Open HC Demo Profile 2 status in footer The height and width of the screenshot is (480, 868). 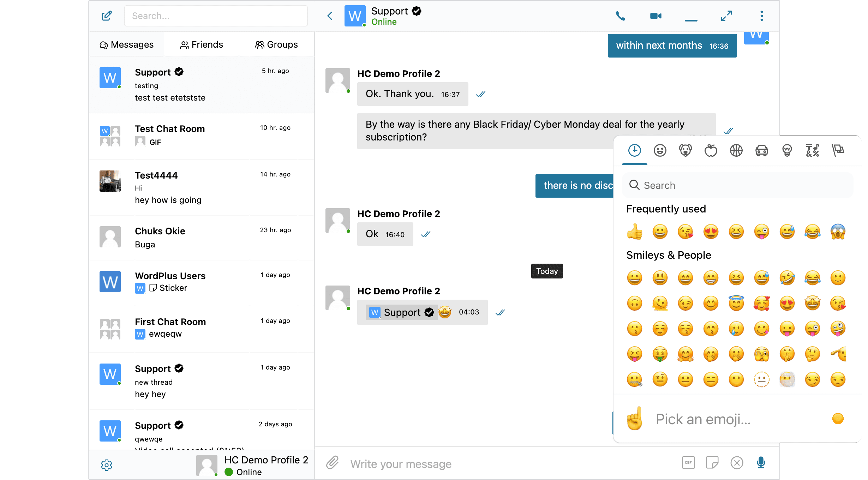tap(252, 466)
